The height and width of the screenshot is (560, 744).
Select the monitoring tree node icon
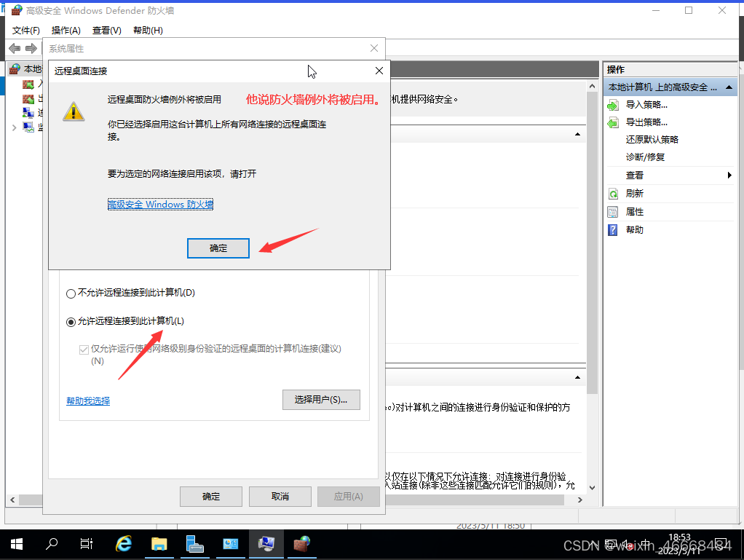pyautogui.click(x=28, y=127)
